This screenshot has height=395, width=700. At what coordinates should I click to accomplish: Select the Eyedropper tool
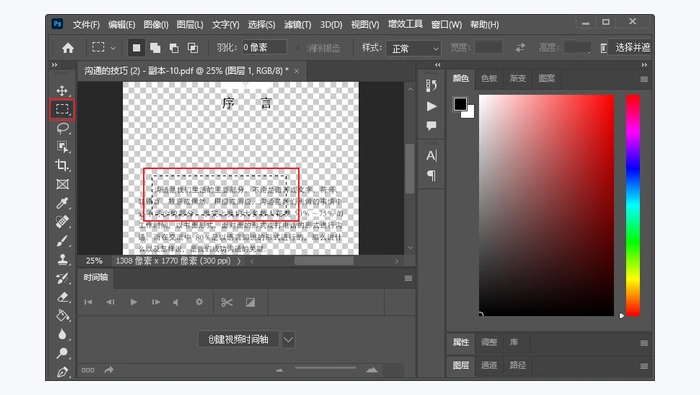62,203
